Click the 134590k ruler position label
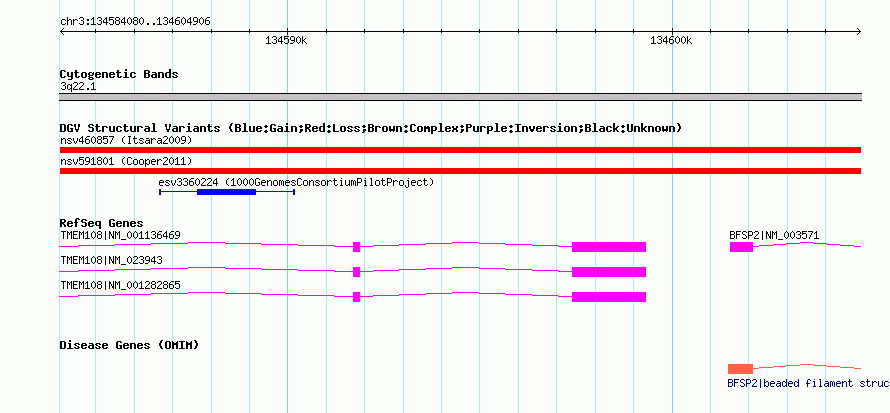The height and width of the screenshot is (413, 890). (x=287, y=41)
